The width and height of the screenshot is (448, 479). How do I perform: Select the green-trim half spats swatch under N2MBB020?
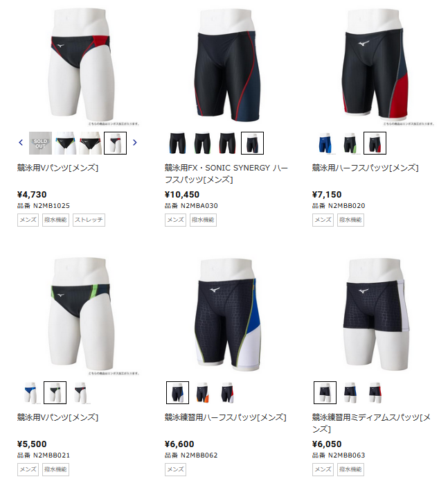click(x=350, y=143)
